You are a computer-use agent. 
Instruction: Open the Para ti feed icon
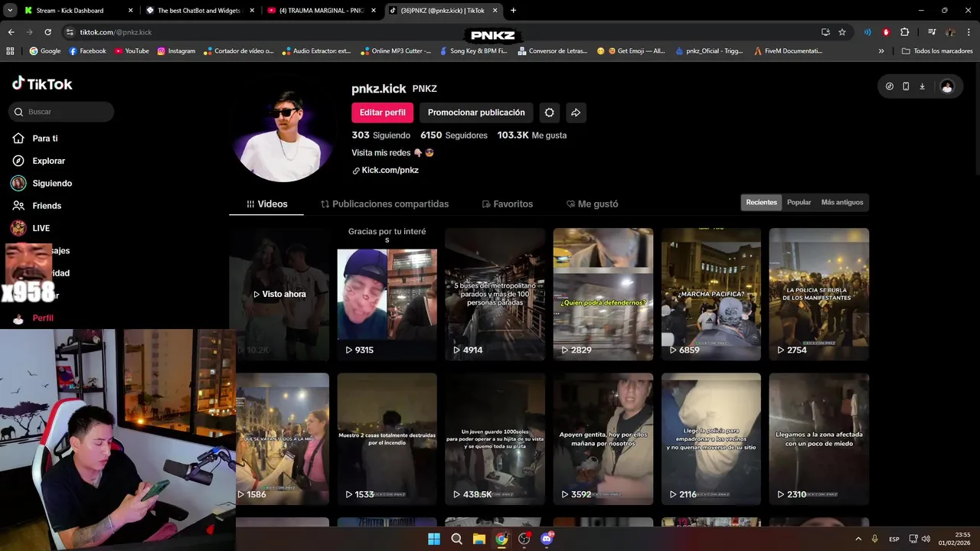click(x=18, y=139)
